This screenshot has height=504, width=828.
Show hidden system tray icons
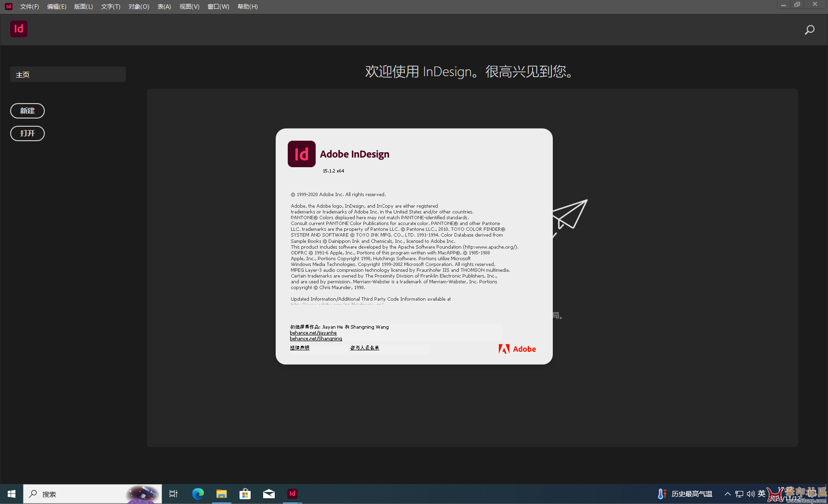pos(728,494)
